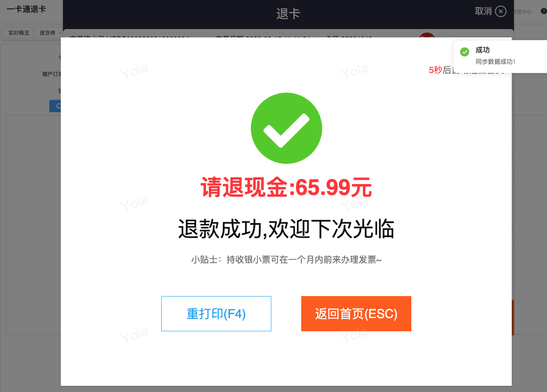This screenshot has height=392, width=547.
Task: Return home via 返回首页(ESC) button
Action: click(x=356, y=314)
